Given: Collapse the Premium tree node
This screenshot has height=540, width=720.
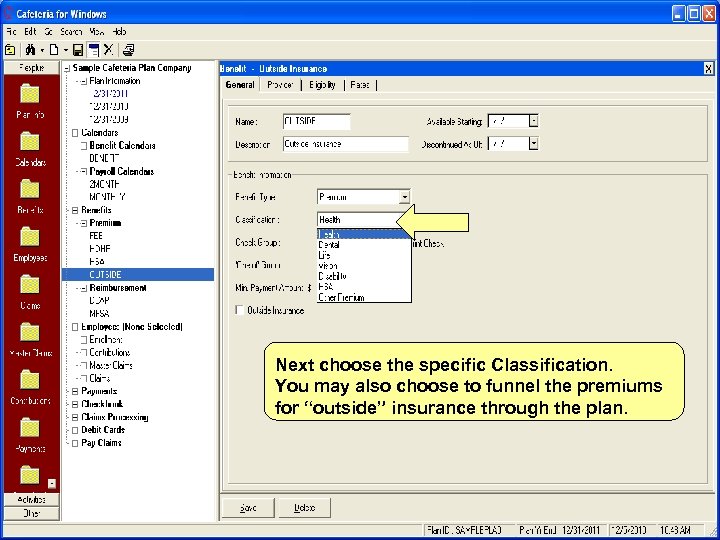Looking at the screenshot, I should point(84,224).
